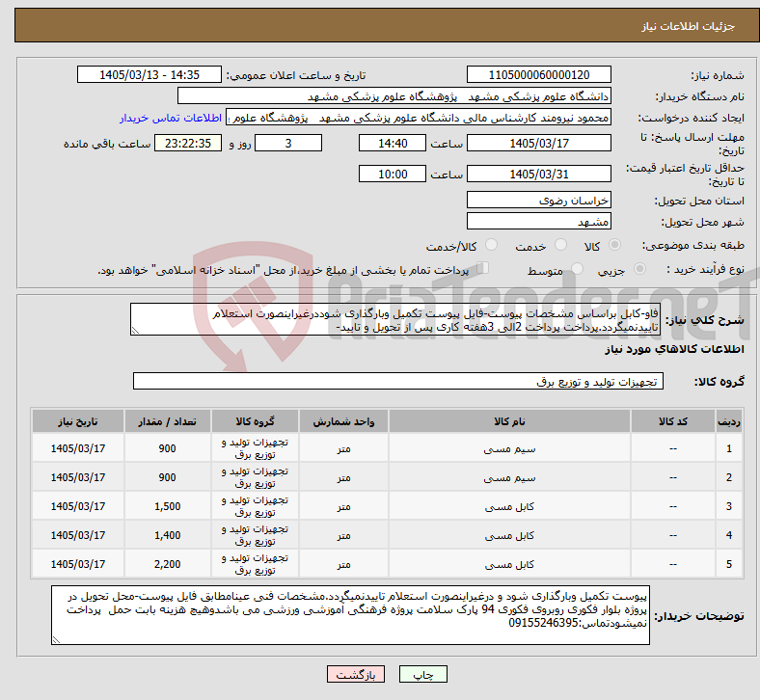Click quantity 2,200 in row 5
760x700 pixels.
(x=167, y=564)
